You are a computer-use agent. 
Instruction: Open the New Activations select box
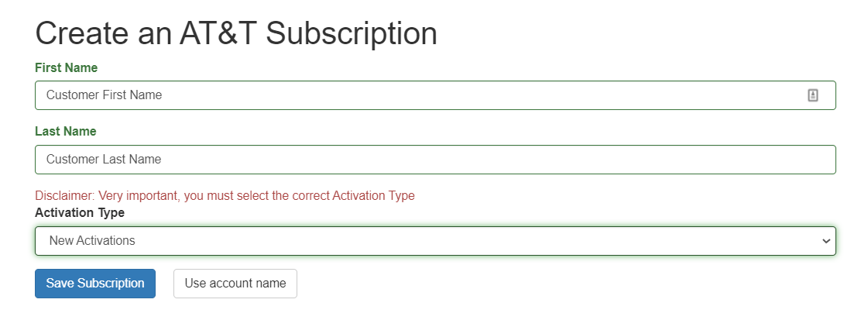click(x=434, y=241)
